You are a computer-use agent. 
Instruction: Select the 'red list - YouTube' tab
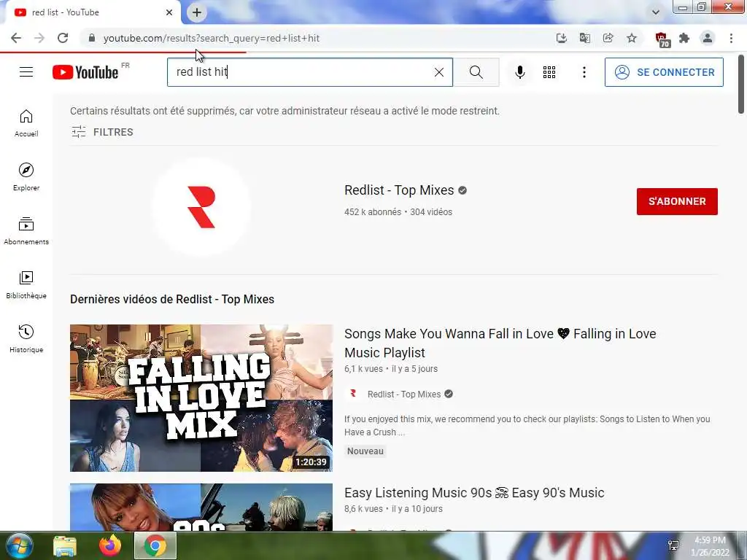90,12
